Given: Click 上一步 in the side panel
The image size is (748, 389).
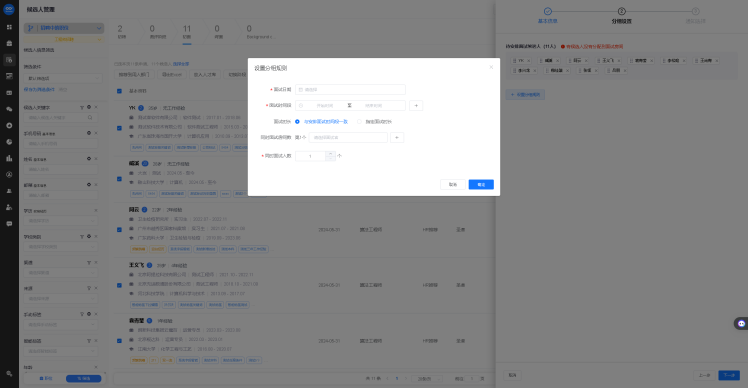Looking at the screenshot, I should (x=704, y=375).
